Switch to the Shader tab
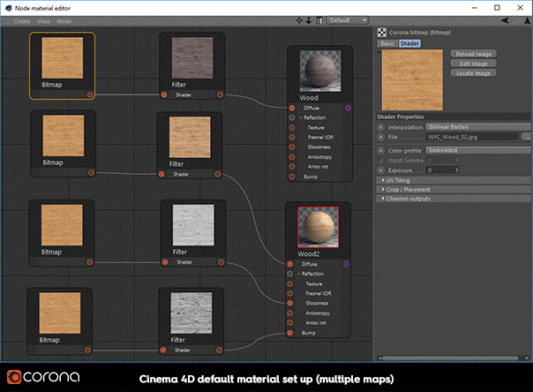The width and height of the screenshot is (533, 392). (409, 43)
